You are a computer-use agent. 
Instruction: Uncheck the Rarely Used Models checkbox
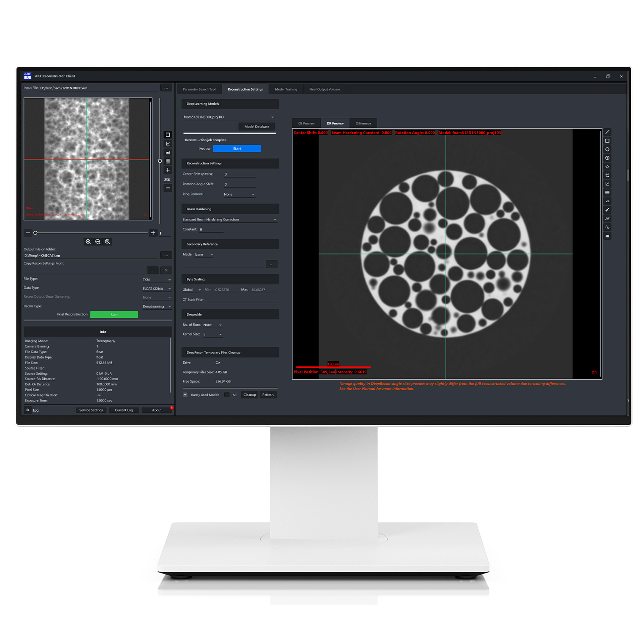185,395
